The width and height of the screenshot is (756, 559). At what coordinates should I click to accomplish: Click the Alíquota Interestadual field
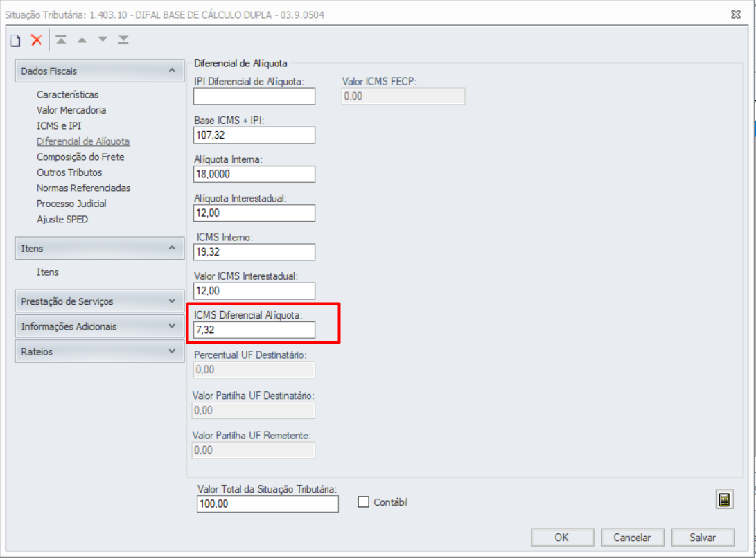tap(254, 213)
